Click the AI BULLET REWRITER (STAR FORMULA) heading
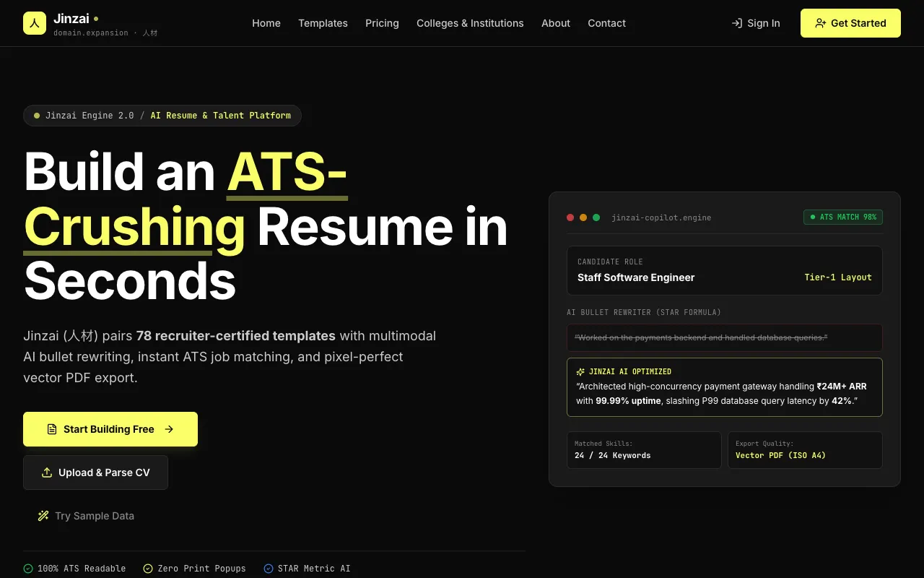 tap(644, 312)
